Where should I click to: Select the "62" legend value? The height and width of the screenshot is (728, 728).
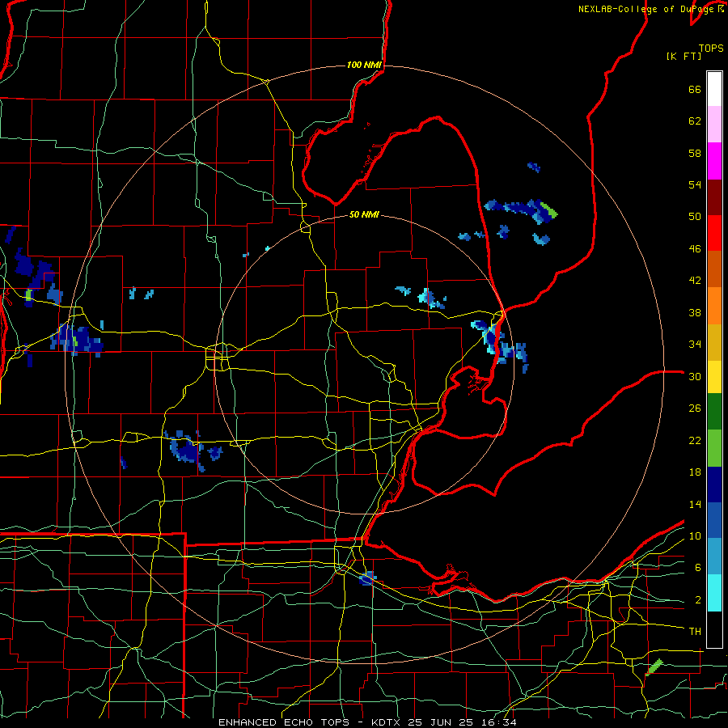pos(695,121)
